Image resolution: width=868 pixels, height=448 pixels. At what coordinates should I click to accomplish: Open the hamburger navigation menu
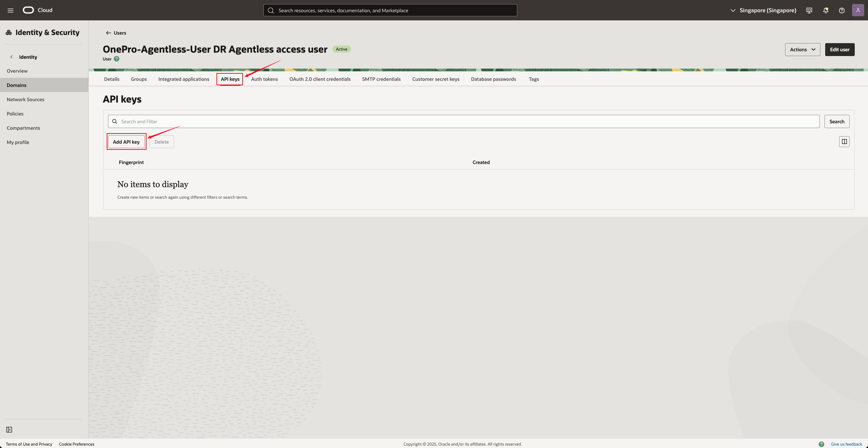[x=11, y=10]
